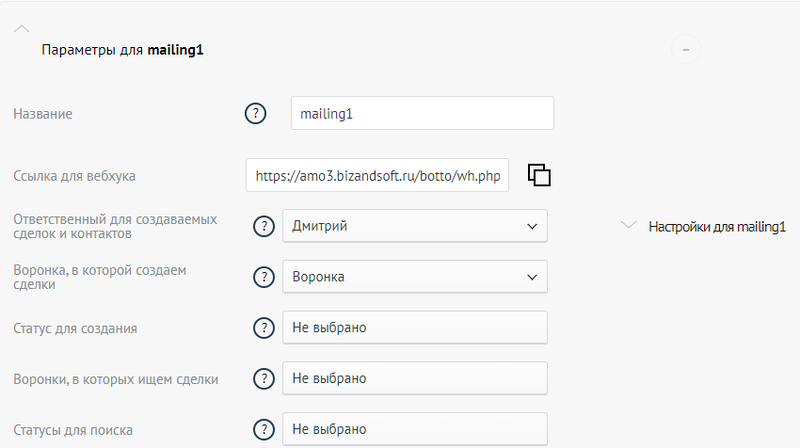Open Статусы для поиска selector
The width and height of the screenshot is (800, 448).
pyautogui.click(x=415, y=430)
